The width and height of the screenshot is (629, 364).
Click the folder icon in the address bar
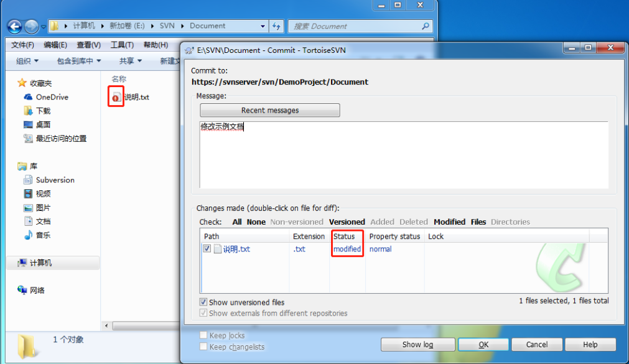(x=55, y=26)
